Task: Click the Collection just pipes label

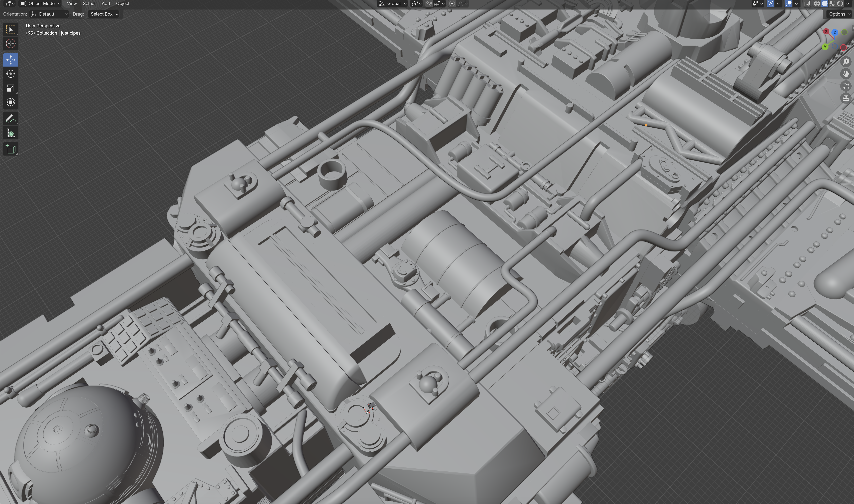Action: [x=53, y=33]
